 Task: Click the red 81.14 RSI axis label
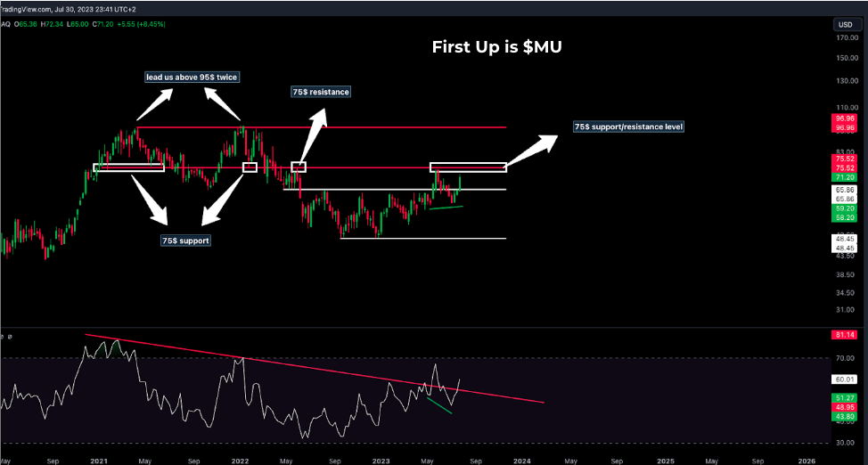[843, 335]
